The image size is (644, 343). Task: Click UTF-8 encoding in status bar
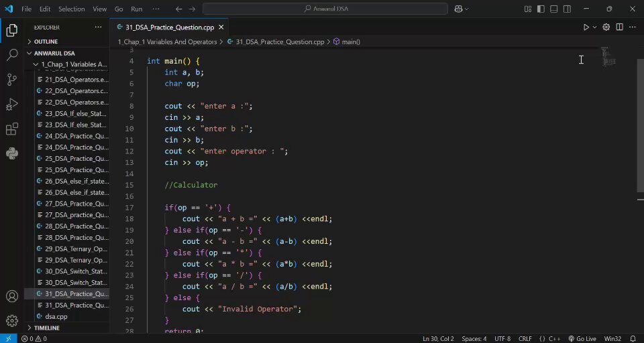click(502, 338)
